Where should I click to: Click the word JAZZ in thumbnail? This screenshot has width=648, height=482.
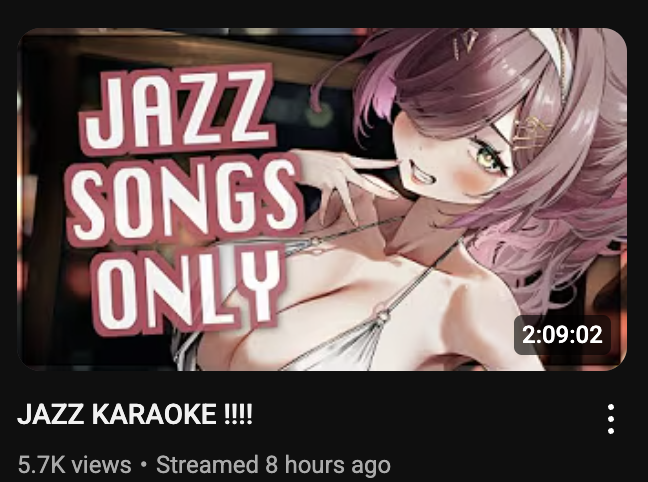(x=176, y=109)
